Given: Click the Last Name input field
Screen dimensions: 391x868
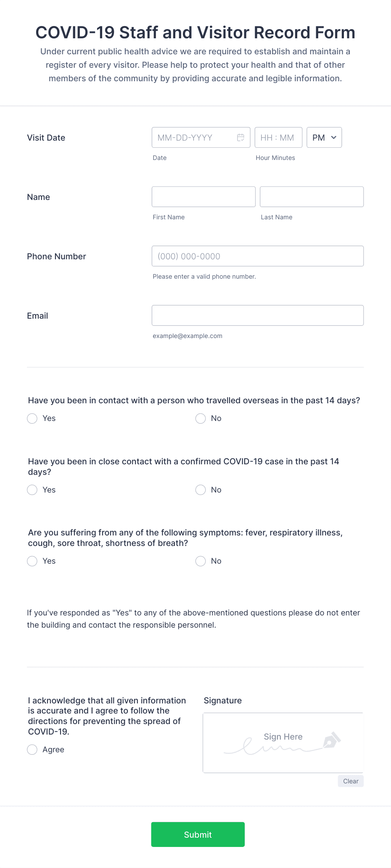Looking at the screenshot, I should pyautogui.click(x=312, y=197).
